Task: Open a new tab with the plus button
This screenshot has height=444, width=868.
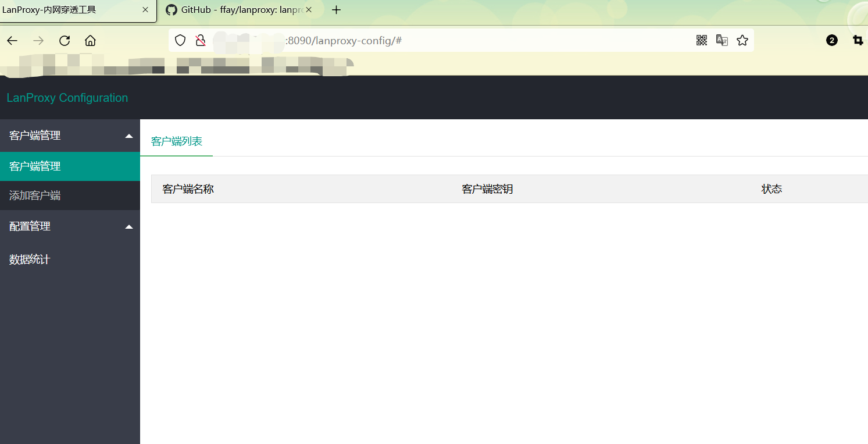Action: pyautogui.click(x=336, y=10)
